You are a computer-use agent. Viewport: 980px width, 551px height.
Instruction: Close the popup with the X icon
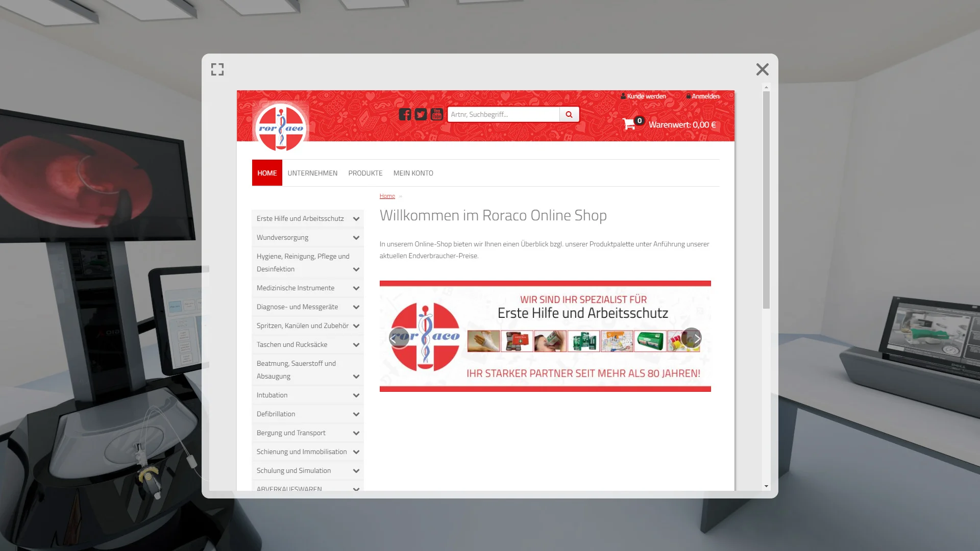(x=763, y=69)
